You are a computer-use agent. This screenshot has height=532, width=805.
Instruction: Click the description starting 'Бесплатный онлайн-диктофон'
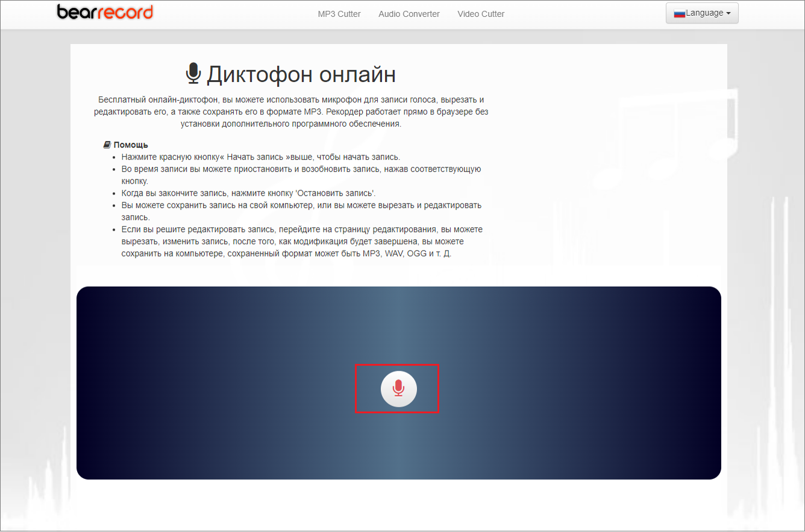(x=290, y=111)
